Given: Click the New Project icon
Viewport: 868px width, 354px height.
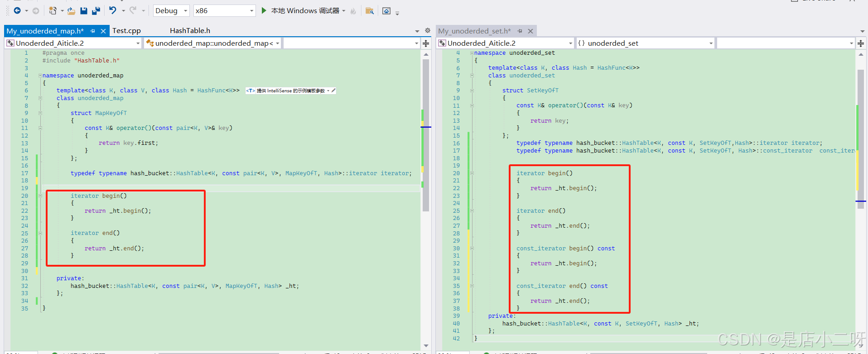Looking at the screenshot, I should (53, 10).
